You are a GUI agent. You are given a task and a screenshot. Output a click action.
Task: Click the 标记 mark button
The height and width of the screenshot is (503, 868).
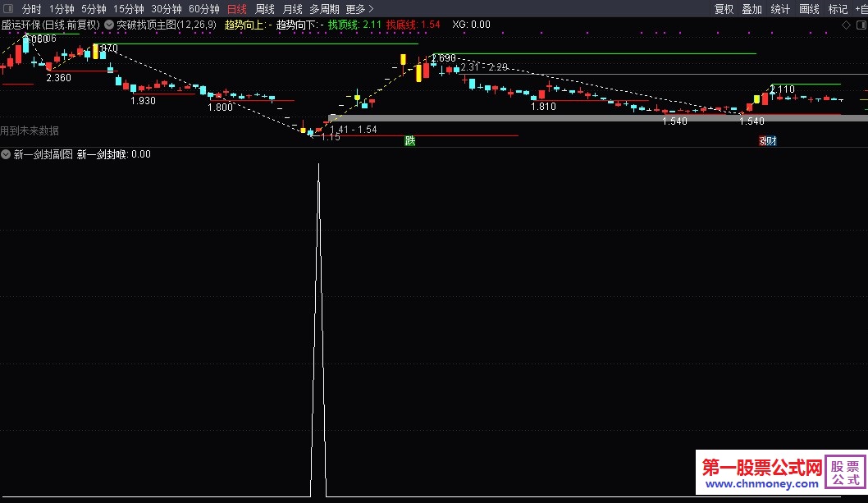point(838,9)
